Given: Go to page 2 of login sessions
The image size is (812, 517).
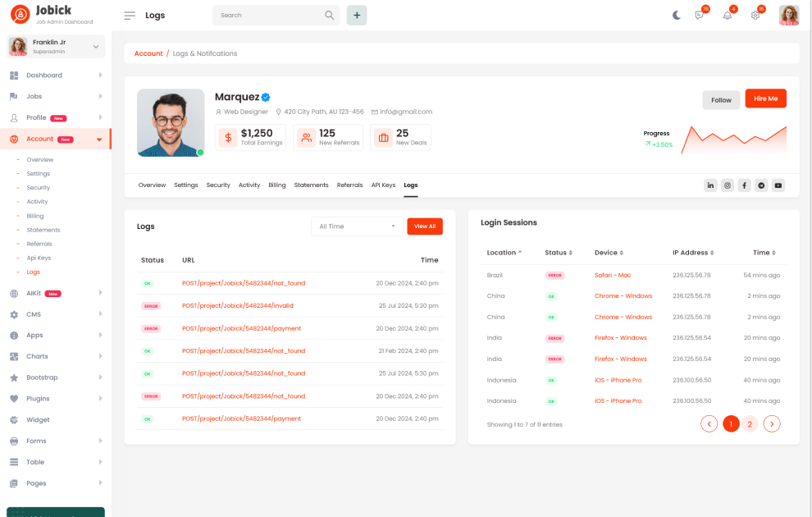Looking at the screenshot, I should point(750,424).
